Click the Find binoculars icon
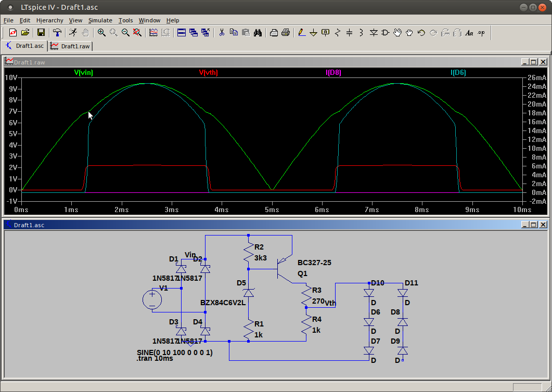The image size is (552, 392). (x=258, y=33)
